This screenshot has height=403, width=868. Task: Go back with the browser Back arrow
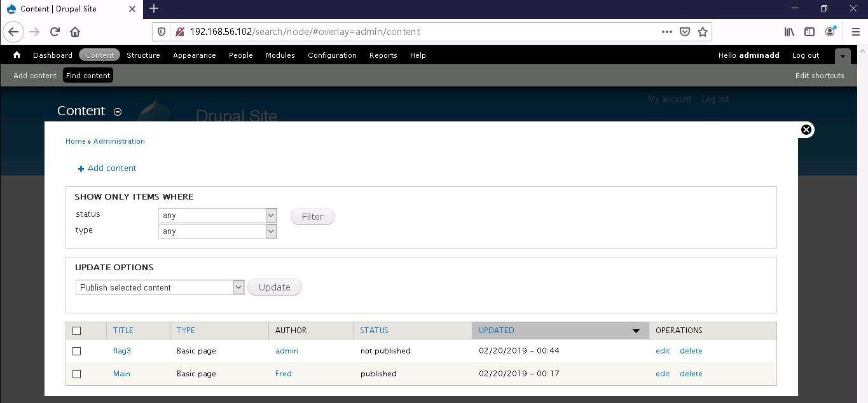coord(13,32)
